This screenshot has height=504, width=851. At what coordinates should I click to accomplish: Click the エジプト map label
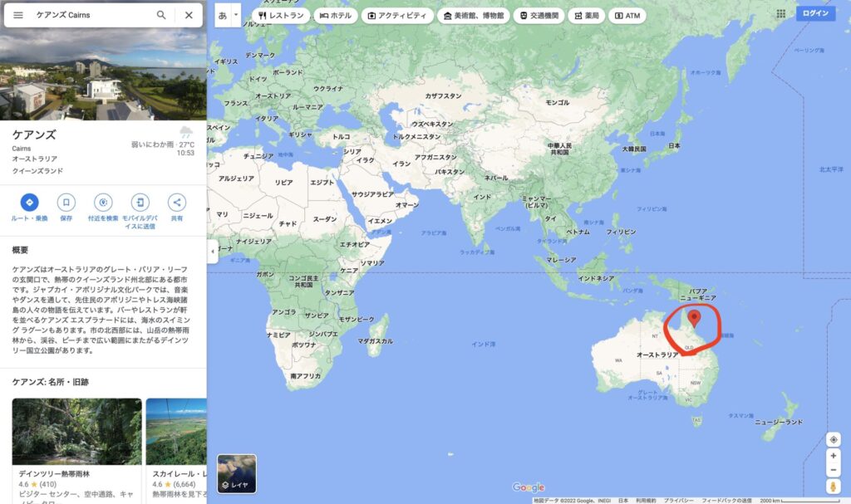[322, 183]
